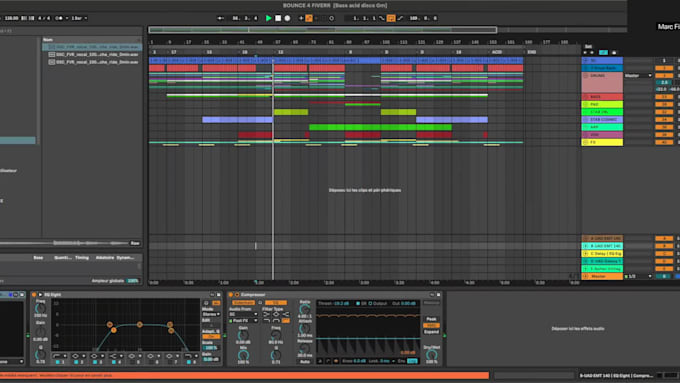The height and width of the screenshot is (383, 680).
Task: Toggle the Punch-In switch icon
Action: pyautogui.click(x=382, y=18)
